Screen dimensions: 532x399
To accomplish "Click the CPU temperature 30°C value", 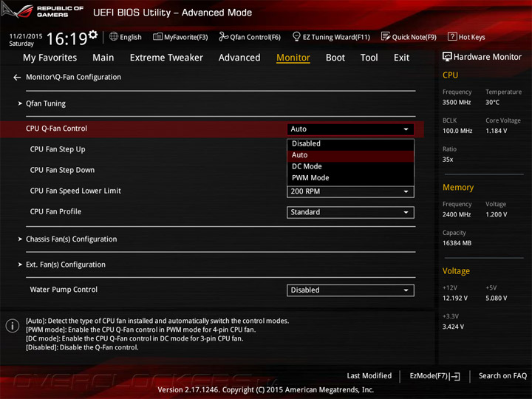I will pyautogui.click(x=492, y=103).
